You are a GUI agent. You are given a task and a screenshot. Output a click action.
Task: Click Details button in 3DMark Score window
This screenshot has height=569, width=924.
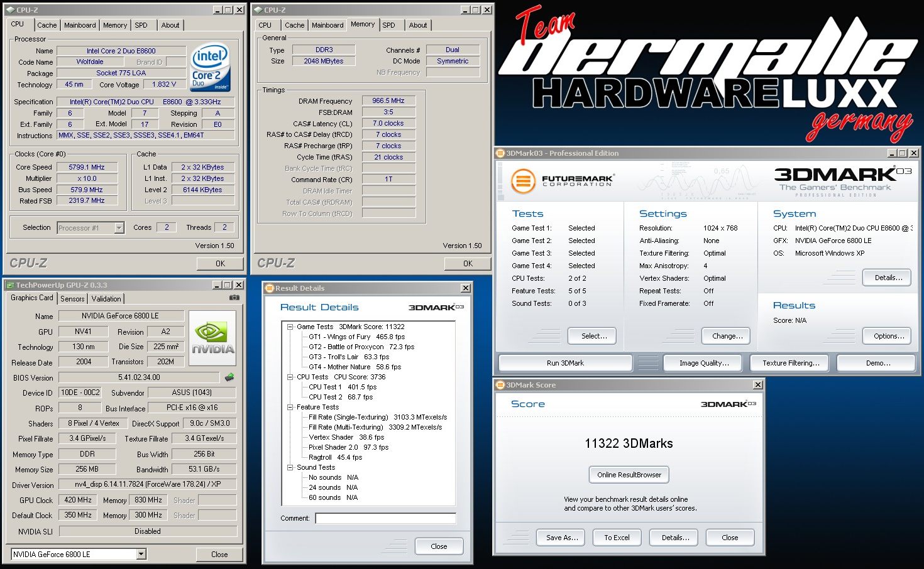click(x=675, y=538)
